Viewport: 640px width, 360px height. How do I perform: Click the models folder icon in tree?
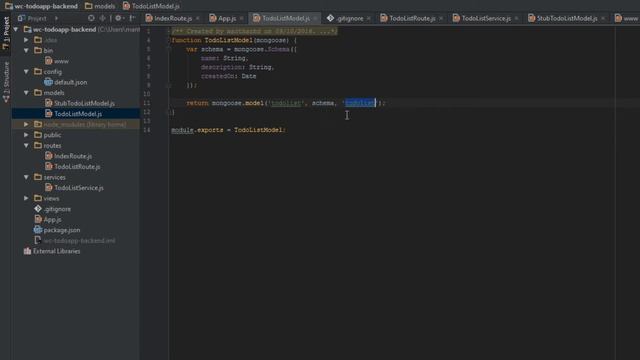(x=38, y=93)
